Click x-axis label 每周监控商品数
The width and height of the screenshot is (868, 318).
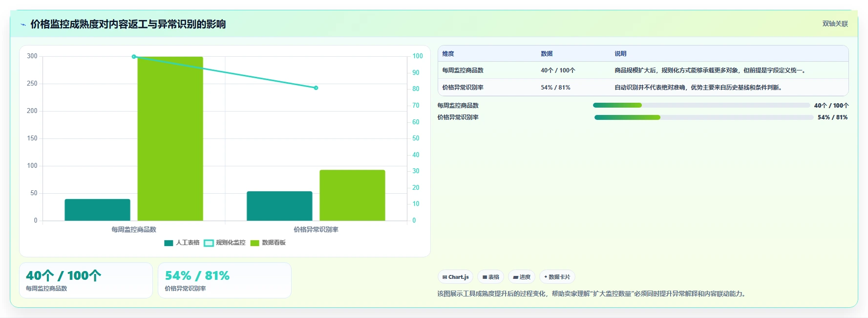134,229
